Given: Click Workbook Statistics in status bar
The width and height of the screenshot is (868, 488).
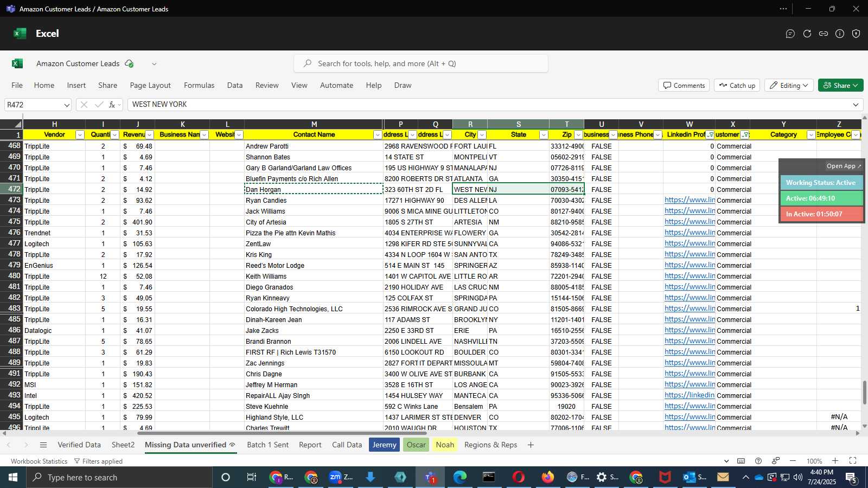Looking at the screenshot, I should [39, 461].
